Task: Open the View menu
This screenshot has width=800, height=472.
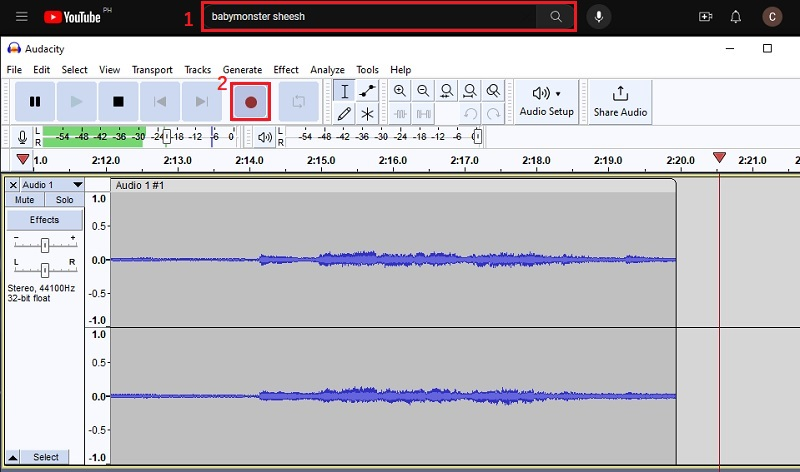Action: (x=110, y=69)
